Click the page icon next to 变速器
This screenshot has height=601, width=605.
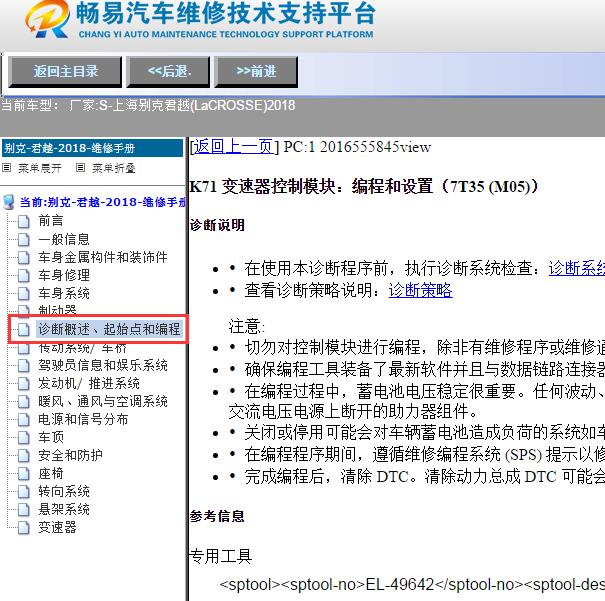tap(24, 528)
